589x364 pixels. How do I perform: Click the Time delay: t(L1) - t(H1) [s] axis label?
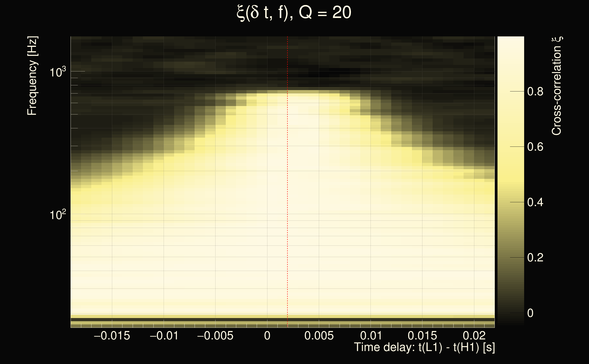click(x=424, y=347)
